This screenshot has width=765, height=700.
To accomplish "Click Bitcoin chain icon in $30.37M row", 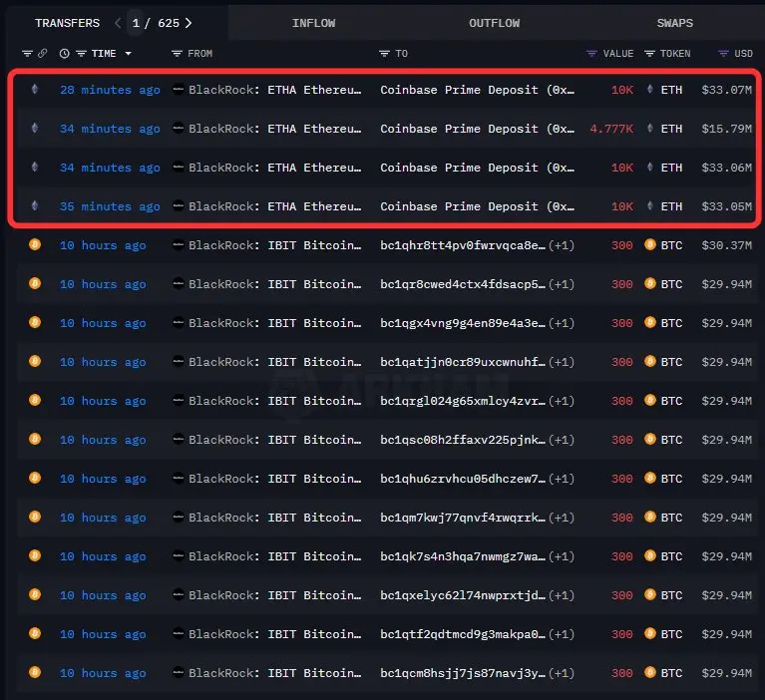I will click(35, 244).
